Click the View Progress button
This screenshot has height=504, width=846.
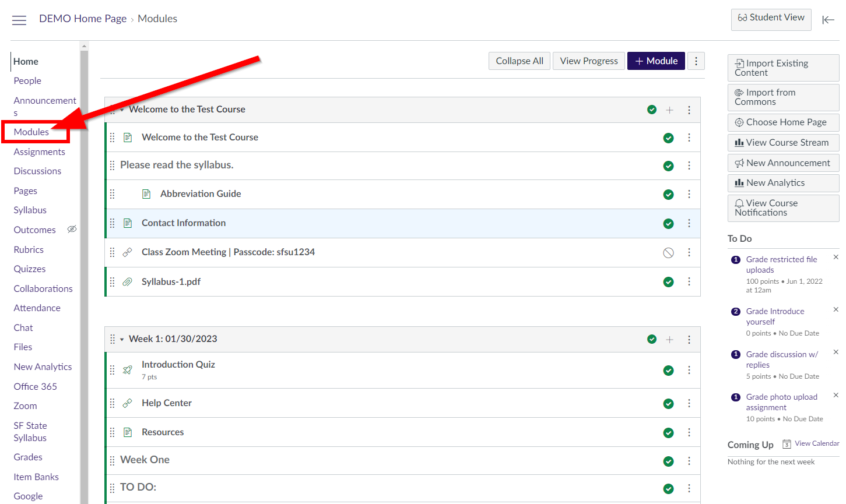[589, 61]
